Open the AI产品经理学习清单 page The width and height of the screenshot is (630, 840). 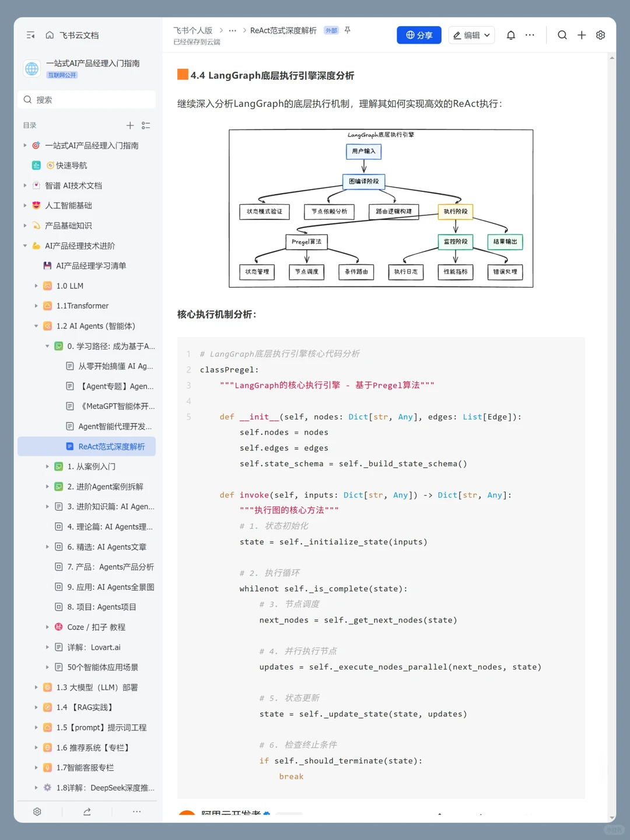86,266
